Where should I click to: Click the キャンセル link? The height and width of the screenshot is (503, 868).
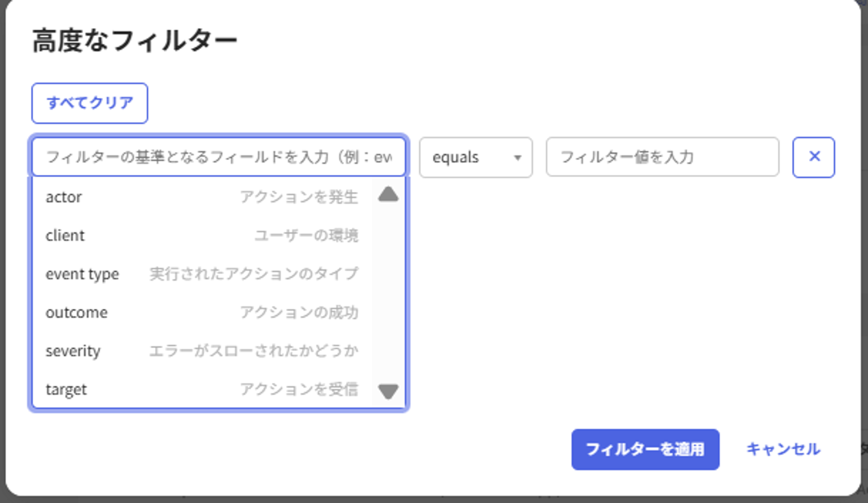click(x=783, y=449)
